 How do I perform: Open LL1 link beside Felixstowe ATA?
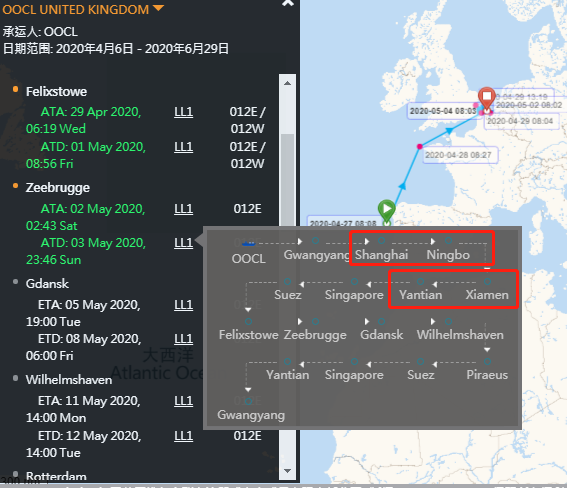pos(183,112)
